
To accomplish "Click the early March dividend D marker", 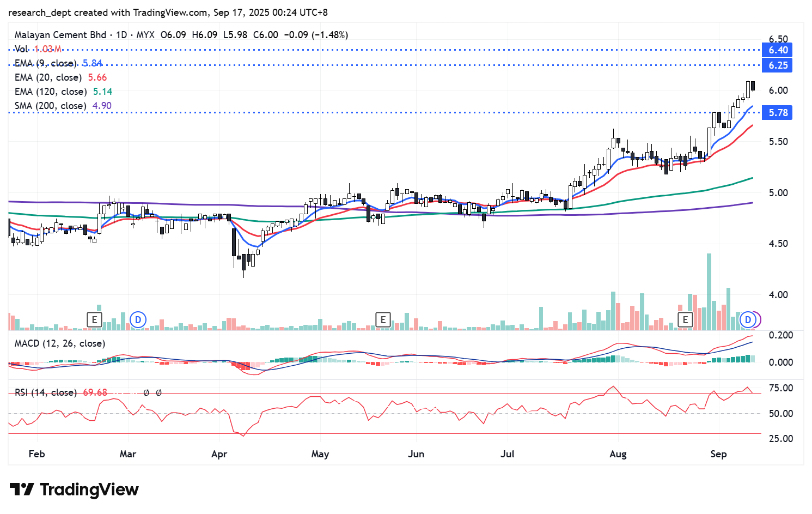I will point(138,319).
